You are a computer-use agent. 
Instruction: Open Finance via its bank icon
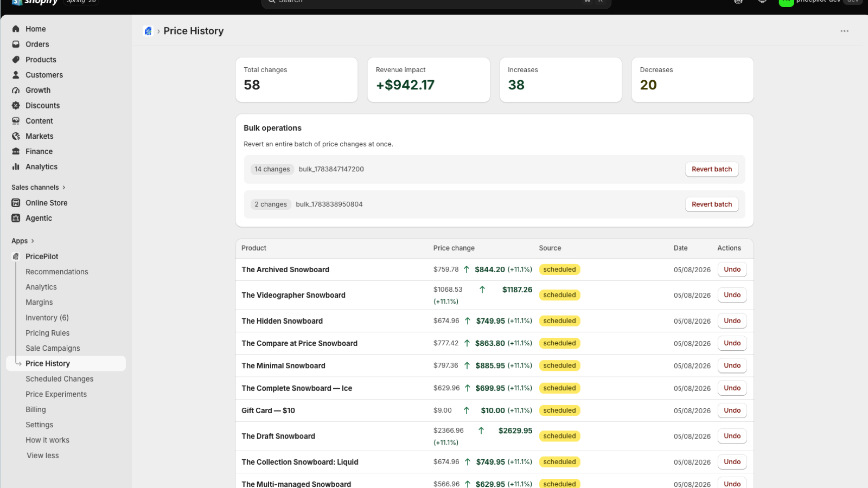tap(16, 151)
